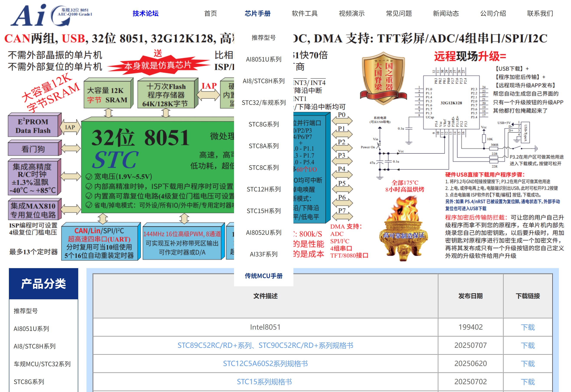
Task: Select STC8A系列 in the dropdown menu
Action: point(264,146)
